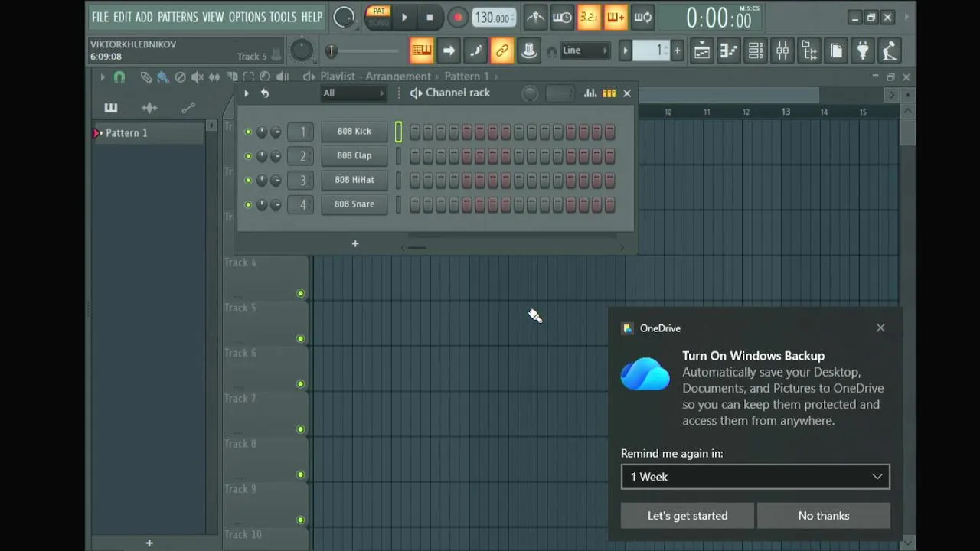This screenshot has width=980, height=551.
Task: Click the 808 Kick channel button
Action: 354,132
